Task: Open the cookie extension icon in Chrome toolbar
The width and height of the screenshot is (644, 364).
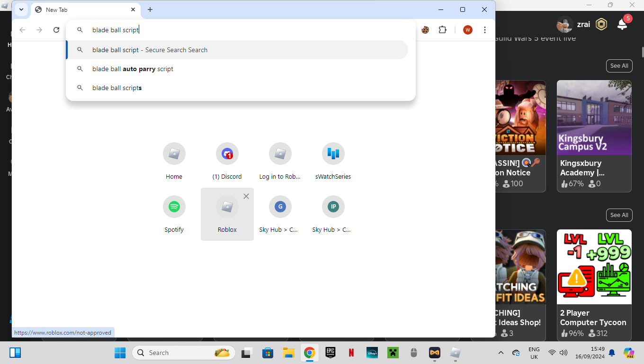Action: pos(425,30)
